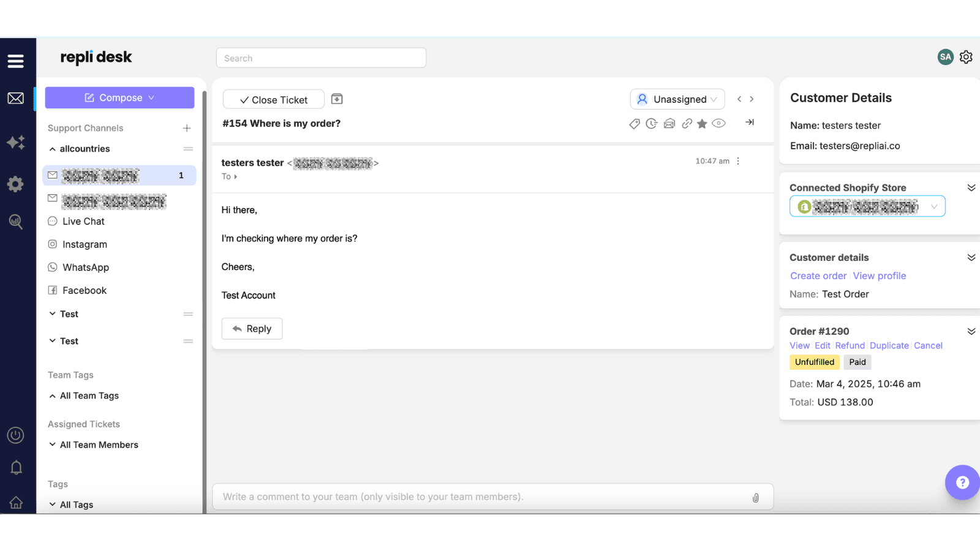Open the notifications bell icon
980x551 pixels.
pos(16,467)
